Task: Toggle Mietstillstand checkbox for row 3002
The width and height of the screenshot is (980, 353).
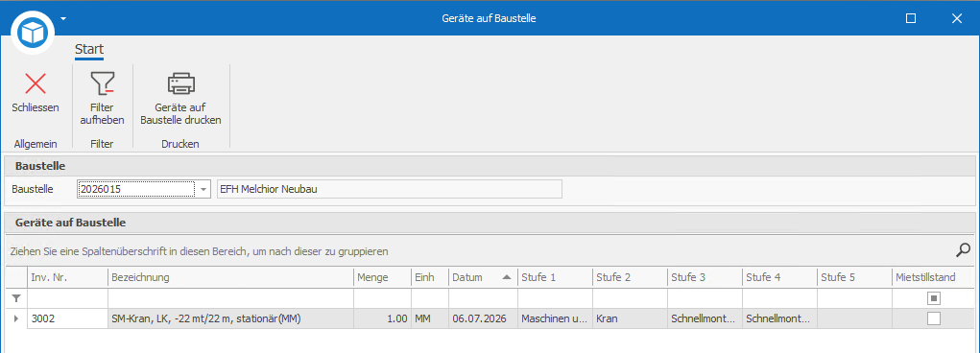Action: [934, 318]
